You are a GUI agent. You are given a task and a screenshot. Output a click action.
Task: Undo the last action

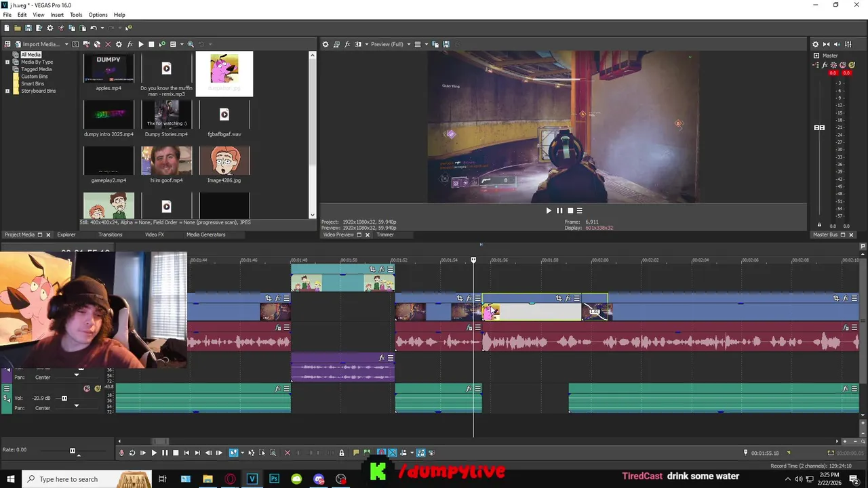coord(94,28)
